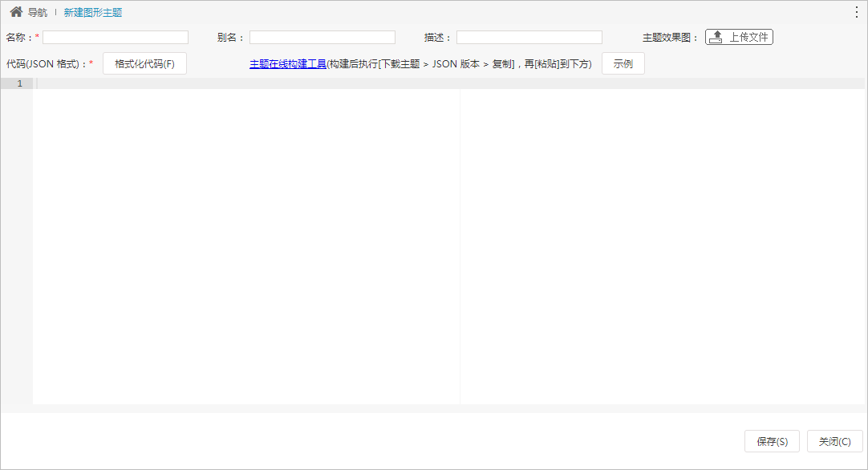The width and height of the screenshot is (868, 470).
Task: Click the 保存(S) button
Action: pos(773,441)
